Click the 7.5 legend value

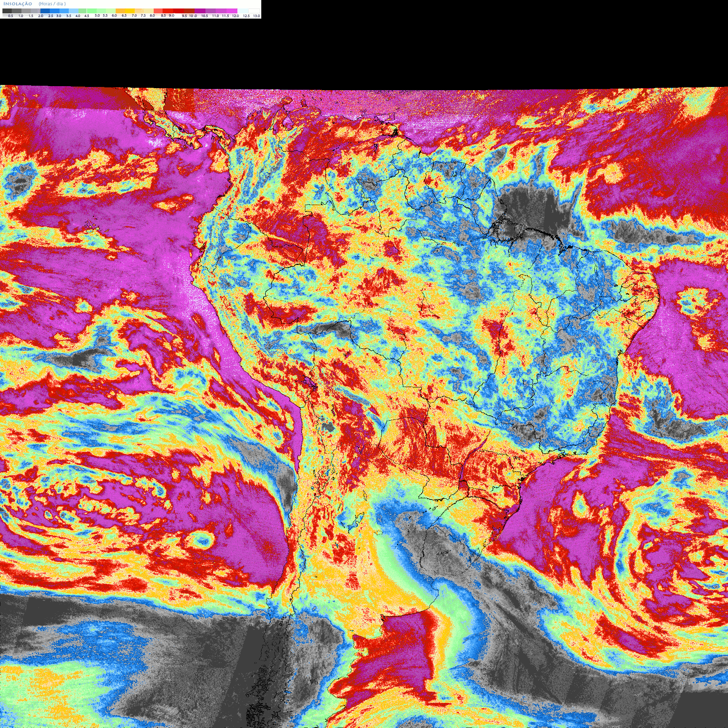point(143,15)
